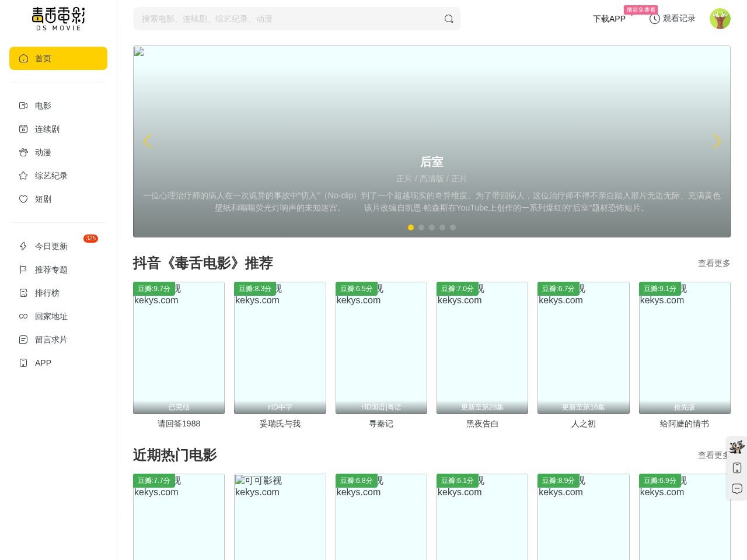The width and height of the screenshot is (747, 560).
Task: Click into the search input field
Action: pos(289,19)
